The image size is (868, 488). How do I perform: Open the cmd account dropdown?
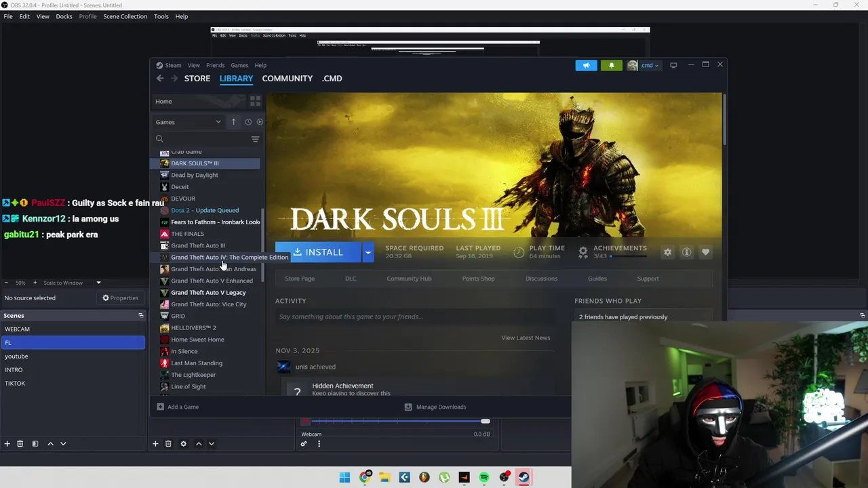coord(644,66)
